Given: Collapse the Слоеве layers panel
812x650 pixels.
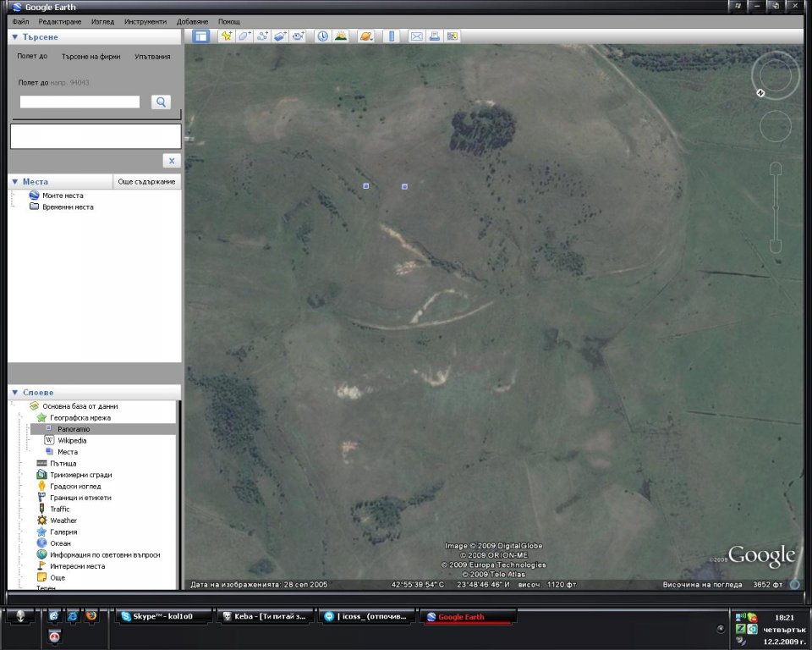Looking at the screenshot, I should click(14, 393).
